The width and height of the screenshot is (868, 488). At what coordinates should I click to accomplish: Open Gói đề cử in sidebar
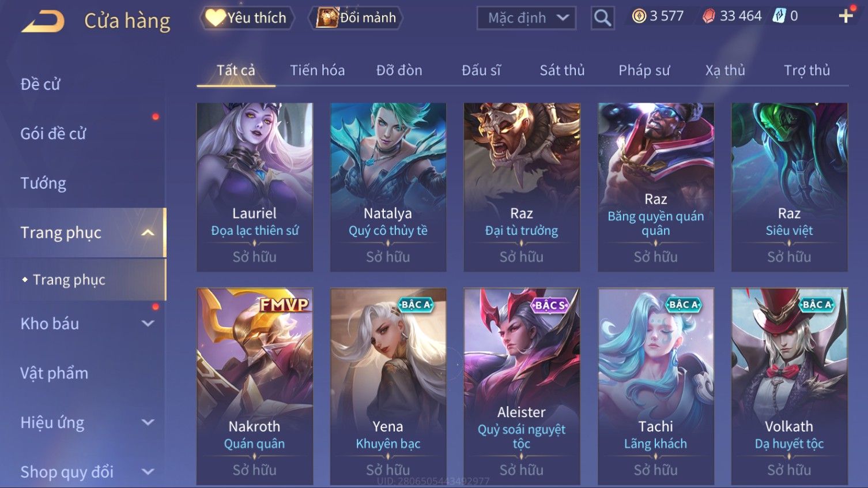coord(53,134)
